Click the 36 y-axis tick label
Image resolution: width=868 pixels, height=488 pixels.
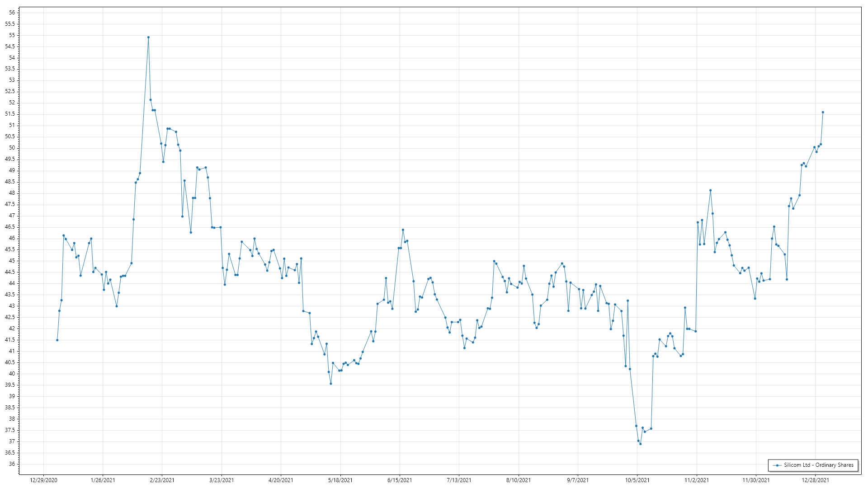12,464
